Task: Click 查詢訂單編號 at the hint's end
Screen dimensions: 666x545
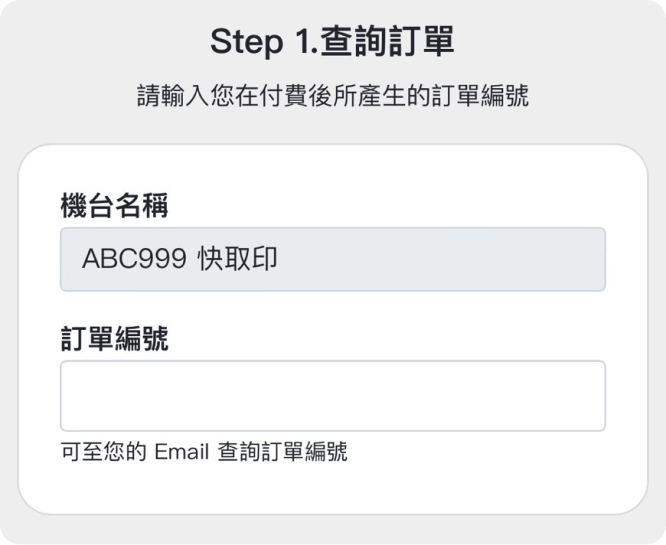Action: click(282, 451)
